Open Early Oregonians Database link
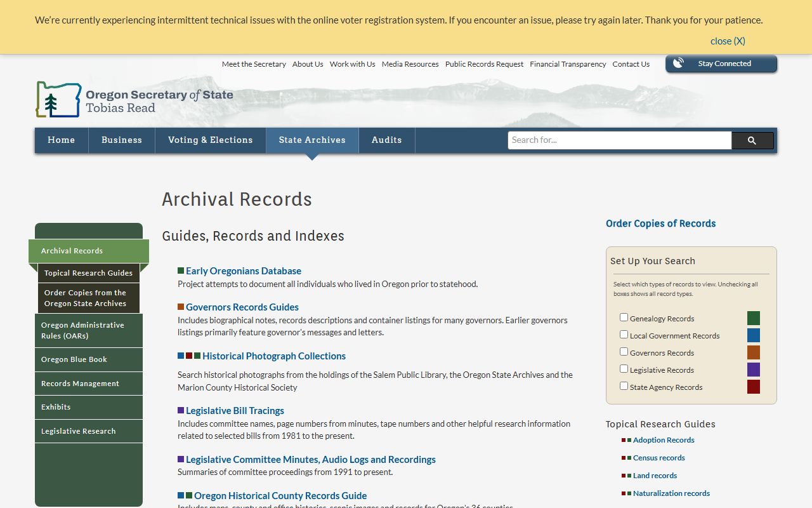This screenshot has height=508, width=812. tap(244, 271)
